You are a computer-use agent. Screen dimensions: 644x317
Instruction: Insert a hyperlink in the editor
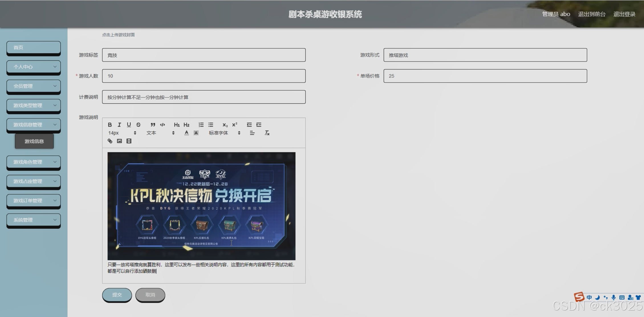(x=110, y=141)
